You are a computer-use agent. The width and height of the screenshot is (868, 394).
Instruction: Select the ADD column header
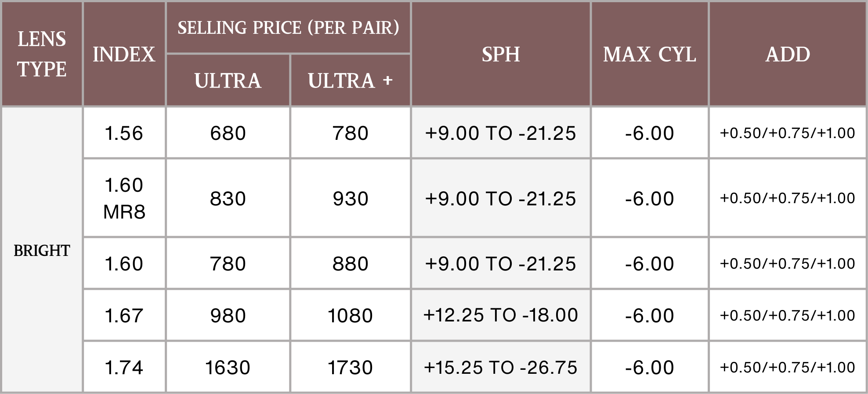click(788, 54)
